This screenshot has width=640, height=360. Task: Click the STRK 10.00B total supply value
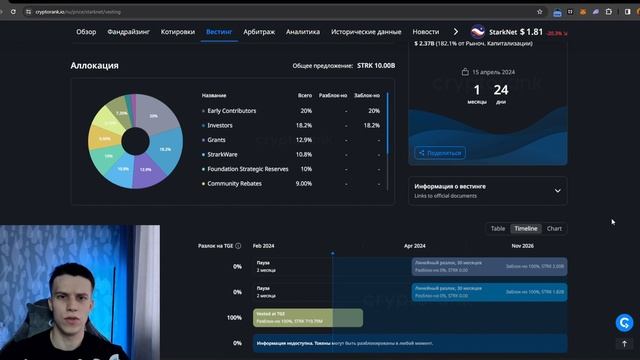(x=376, y=66)
